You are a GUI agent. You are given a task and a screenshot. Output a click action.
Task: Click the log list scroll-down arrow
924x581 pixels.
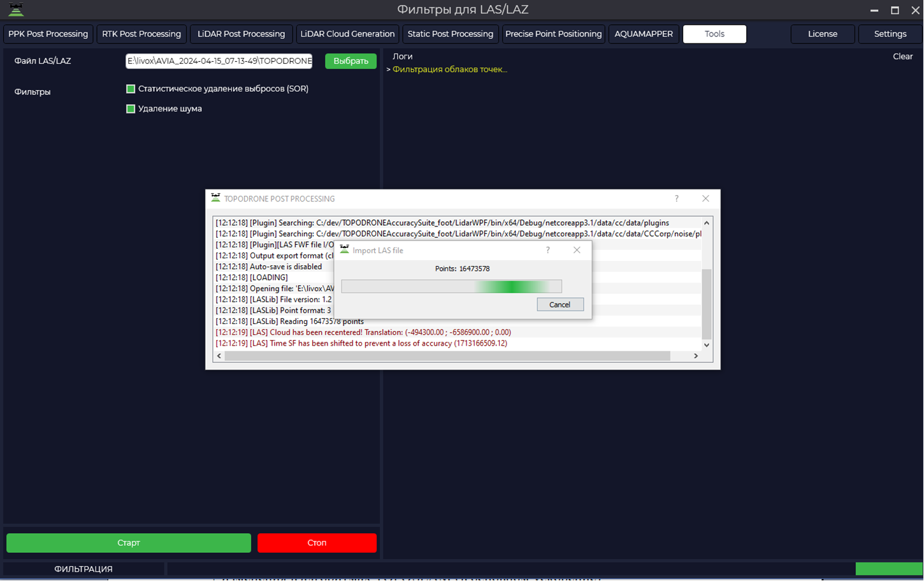point(707,345)
